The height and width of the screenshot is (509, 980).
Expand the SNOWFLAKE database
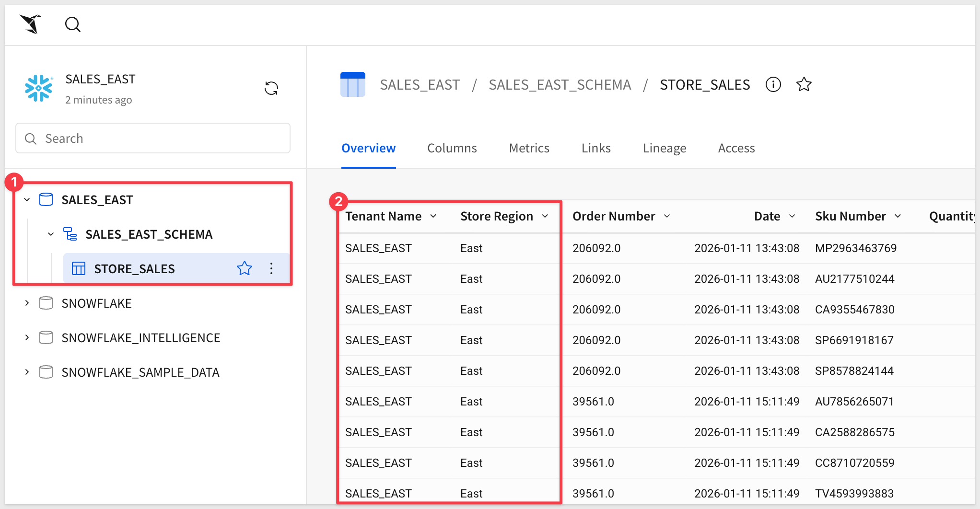tap(27, 303)
